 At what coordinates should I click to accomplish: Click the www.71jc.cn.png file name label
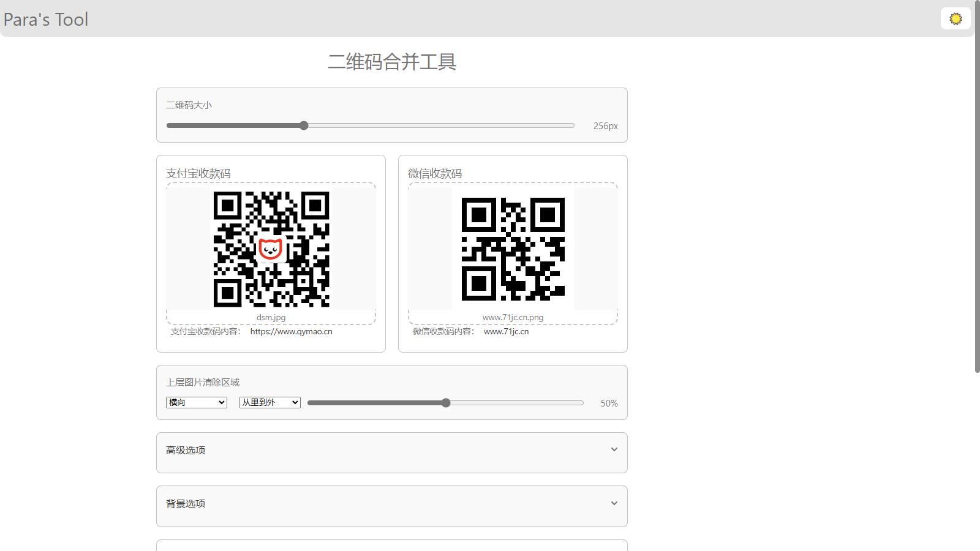pyautogui.click(x=513, y=317)
